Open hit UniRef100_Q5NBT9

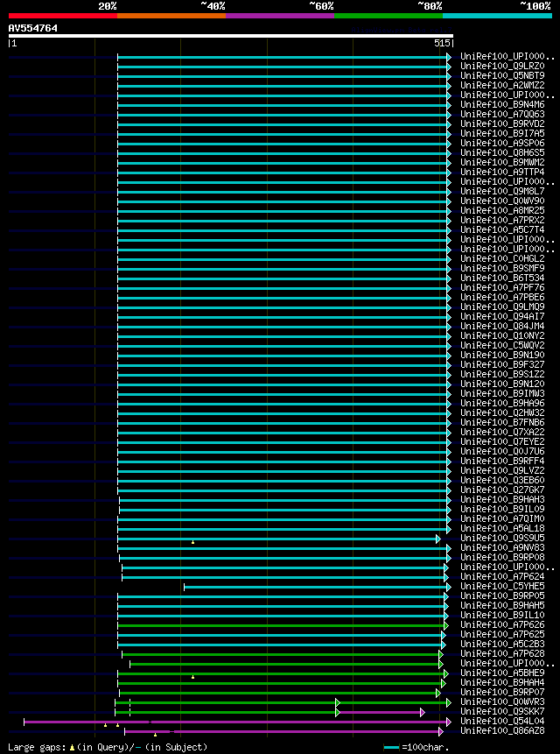pos(502,76)
